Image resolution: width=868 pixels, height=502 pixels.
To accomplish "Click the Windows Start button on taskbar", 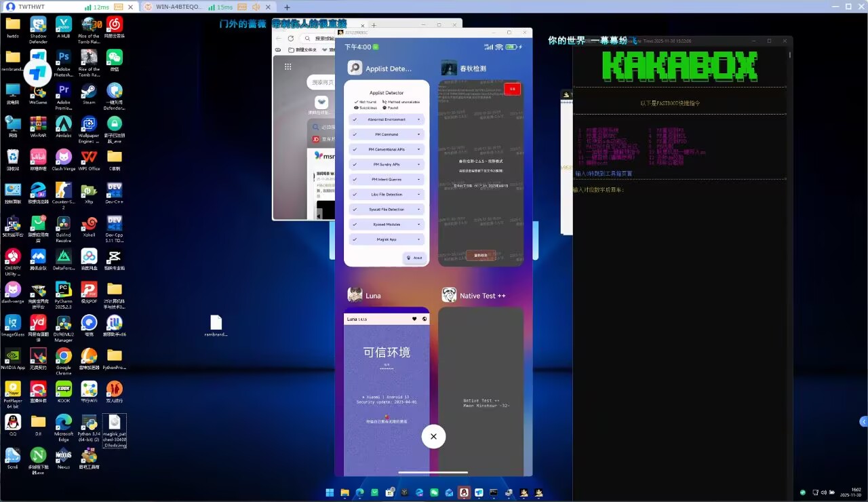I will coord(330,493).
